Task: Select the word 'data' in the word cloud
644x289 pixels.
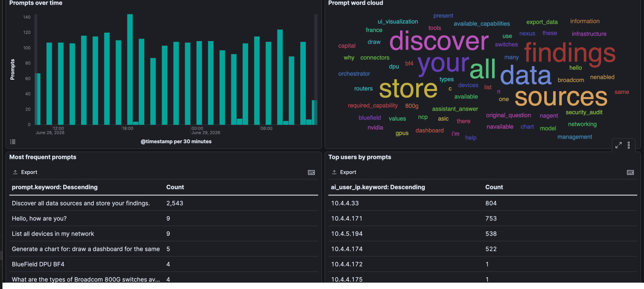Action: tap(526, 75)
